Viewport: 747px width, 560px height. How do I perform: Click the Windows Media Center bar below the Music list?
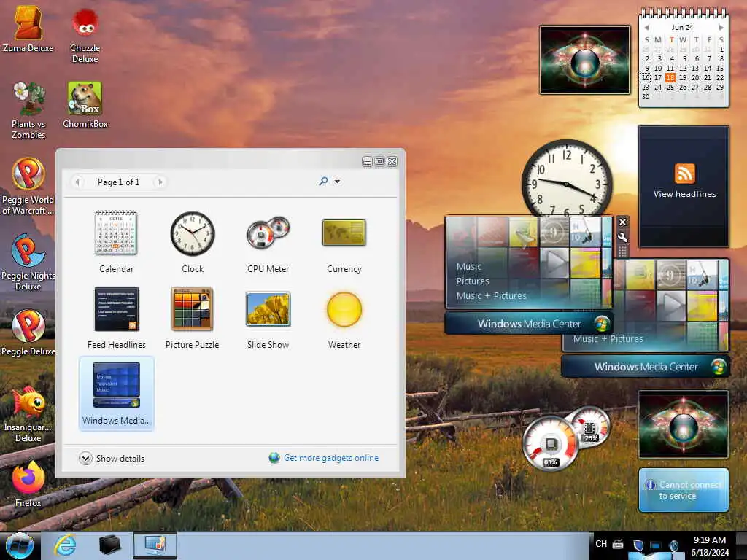coord(529,323)
